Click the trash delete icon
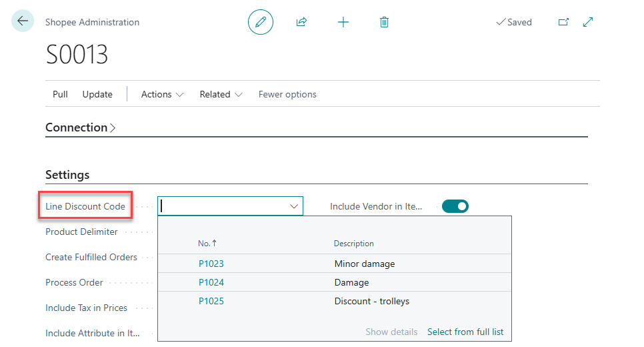Screen dimensions: 644x347 click(384, 22)
